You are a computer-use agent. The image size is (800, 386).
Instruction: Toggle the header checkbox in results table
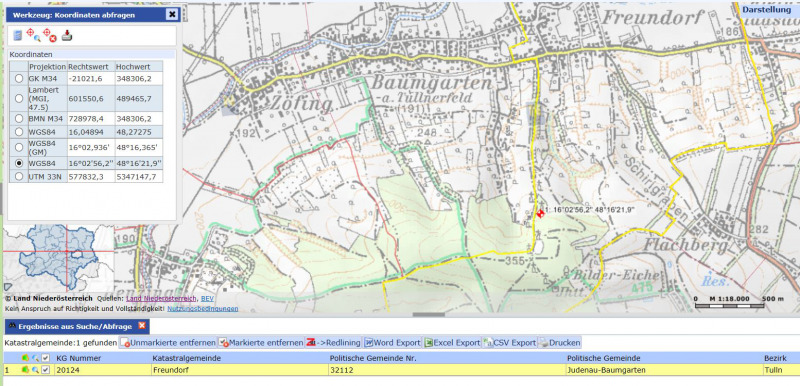(x=45, y=358)
